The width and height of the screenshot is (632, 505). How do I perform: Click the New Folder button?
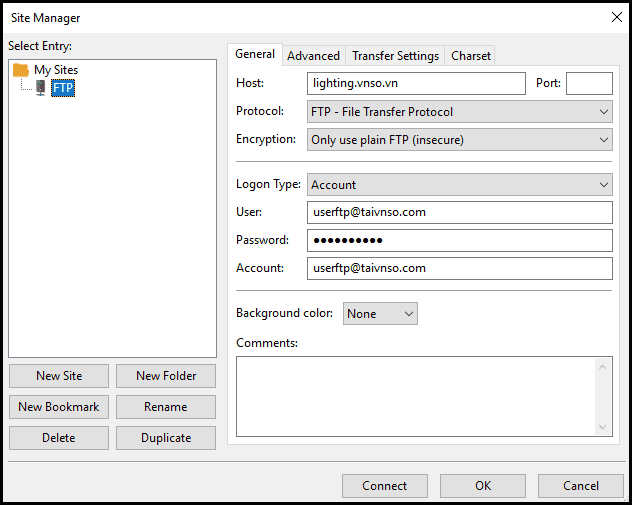(x=166, y=376)
